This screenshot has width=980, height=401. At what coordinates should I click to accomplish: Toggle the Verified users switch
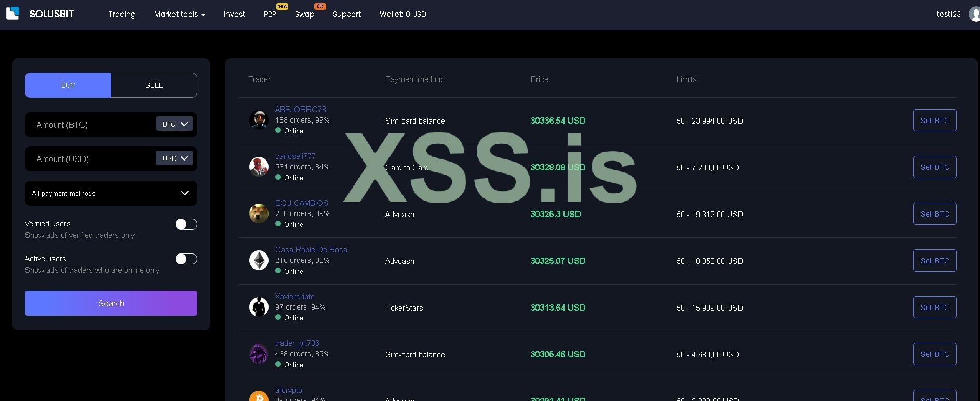(x=186, y=224)
